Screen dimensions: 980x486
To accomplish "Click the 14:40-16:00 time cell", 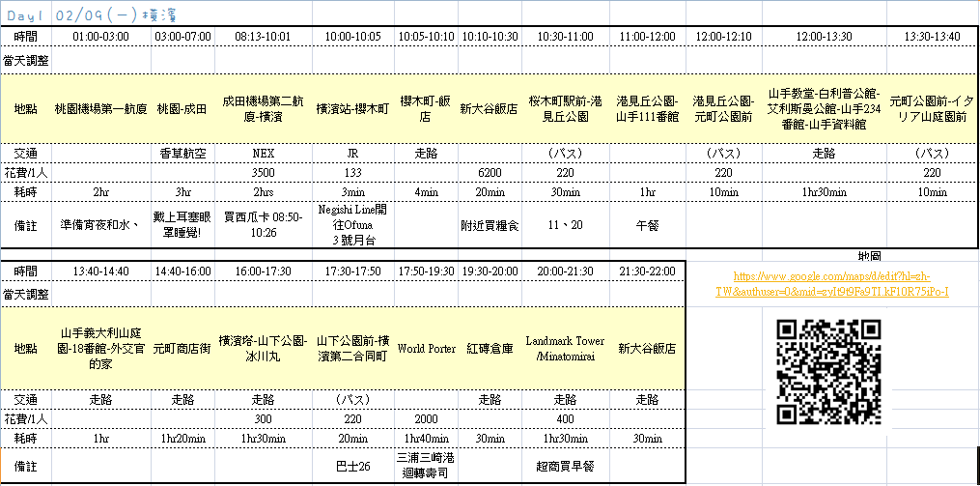I will (x=182, y=272).
